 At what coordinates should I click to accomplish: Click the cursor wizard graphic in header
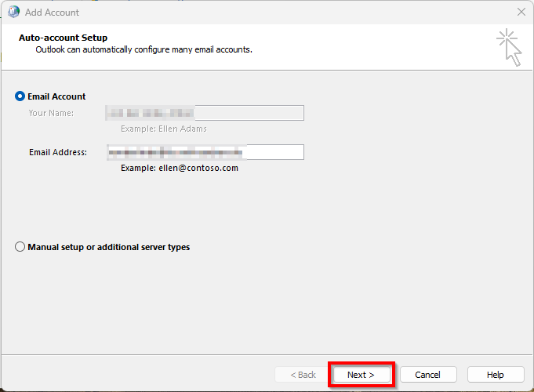click(x=509, y=47)
